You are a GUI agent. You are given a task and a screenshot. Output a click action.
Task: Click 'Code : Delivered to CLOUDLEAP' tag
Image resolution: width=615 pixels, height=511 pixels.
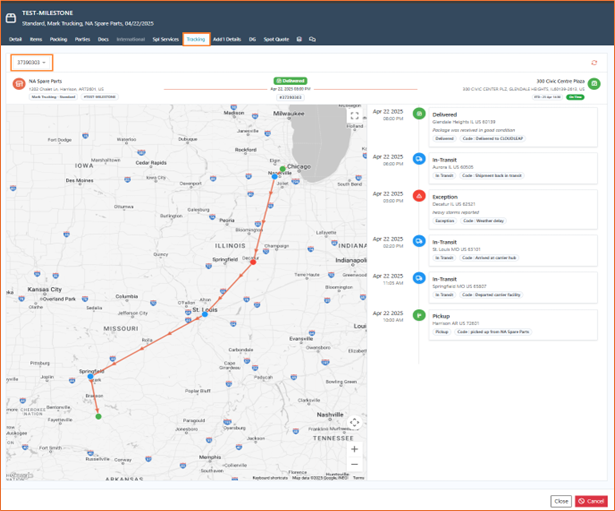(x=493, y=138)
